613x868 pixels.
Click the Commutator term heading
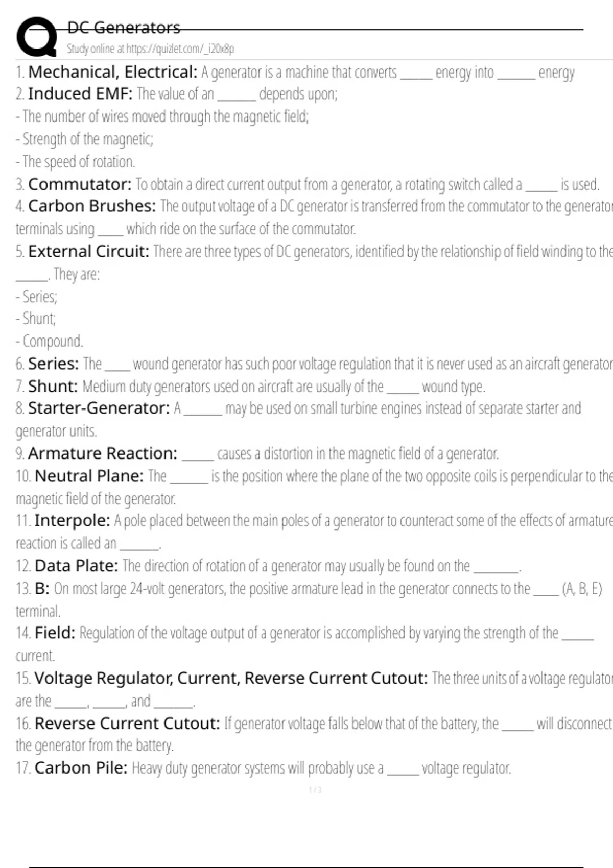point(80,184)
